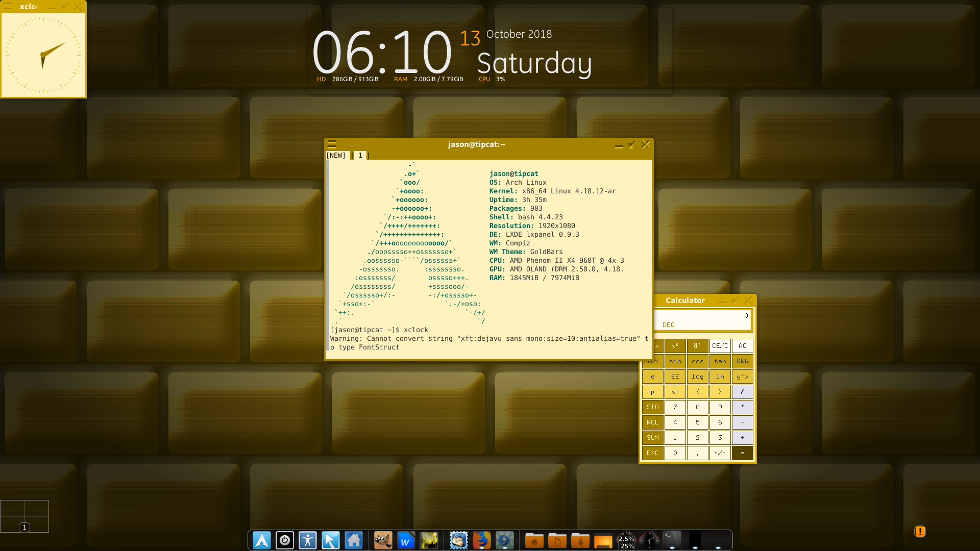Screen dimensions: 980x551
Task: Click the open parenthesis calculator button
Action: [x=698, y=392]
